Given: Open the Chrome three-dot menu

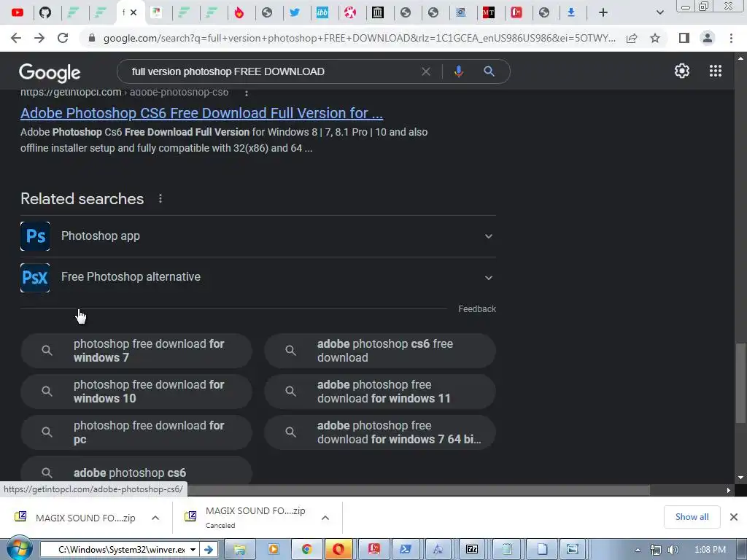Looking at the screenshot, I should (731, 38).
